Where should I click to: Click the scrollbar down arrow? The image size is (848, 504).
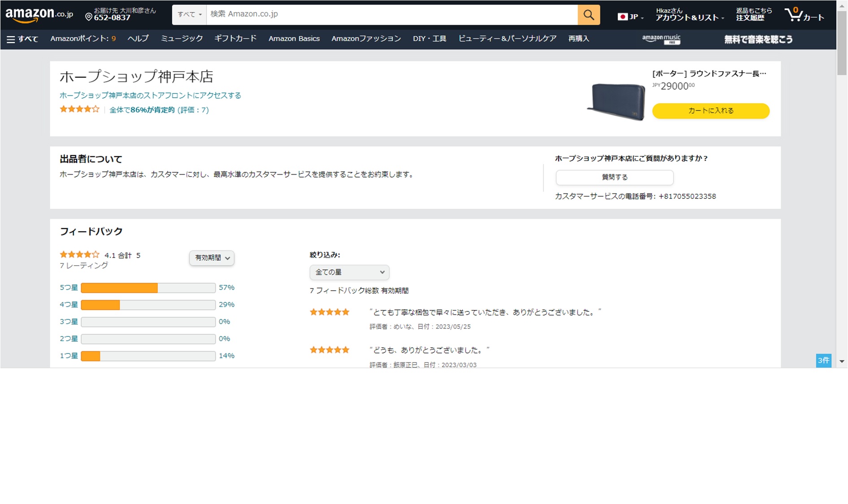pyautogui.click(x=842, y=361)
